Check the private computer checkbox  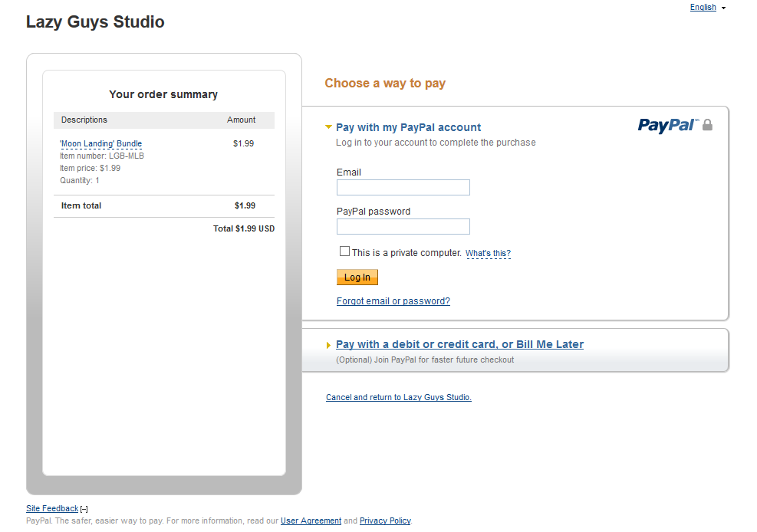click(344, 251)
